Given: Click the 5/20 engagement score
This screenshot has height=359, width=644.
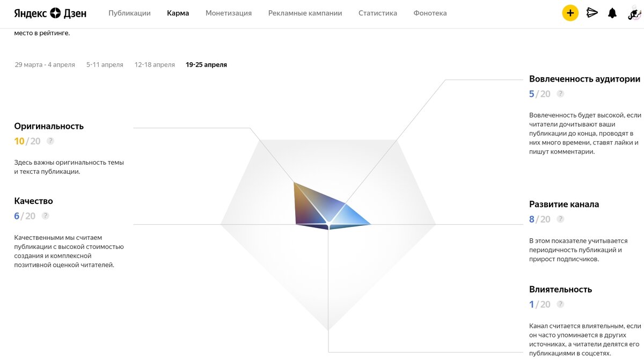Looking at the screenshot, I should point(540,94).
